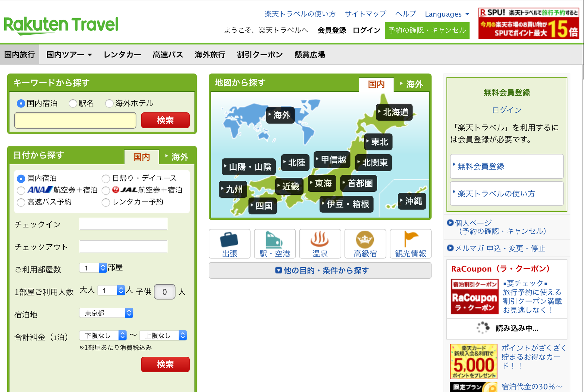Screen dimensions: 584x392
Task: Open the 無料会員登録 sidebar link
Action: (x=507, y=166)
